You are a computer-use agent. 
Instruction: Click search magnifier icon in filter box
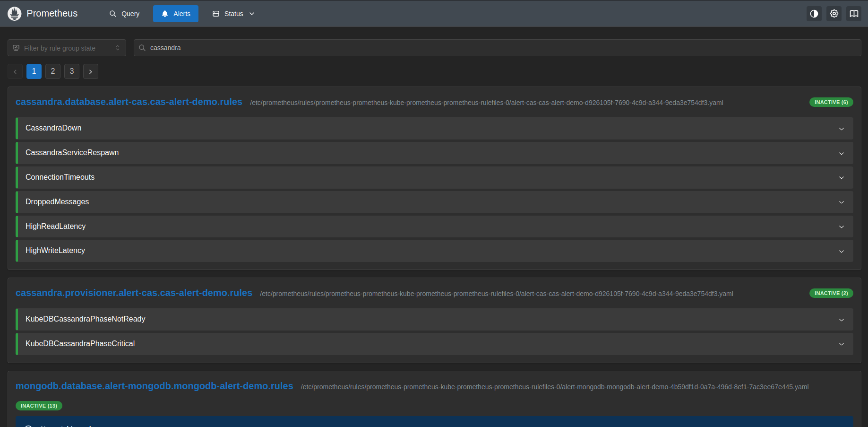click(142, 48)
